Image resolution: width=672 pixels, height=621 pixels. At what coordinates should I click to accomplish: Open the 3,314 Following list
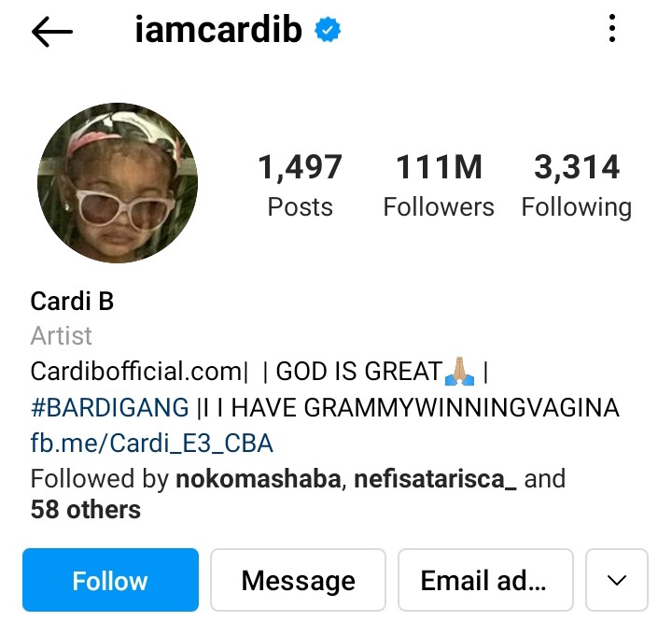pos(577,185)
